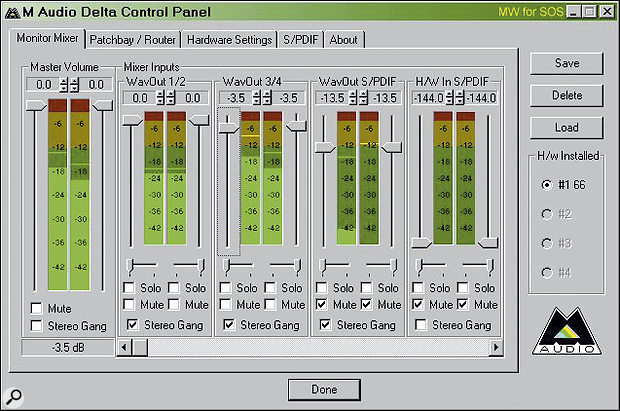Select hardware #2 radio button
Viewport: 620px width, 411px height.
[x=546, y=214]
